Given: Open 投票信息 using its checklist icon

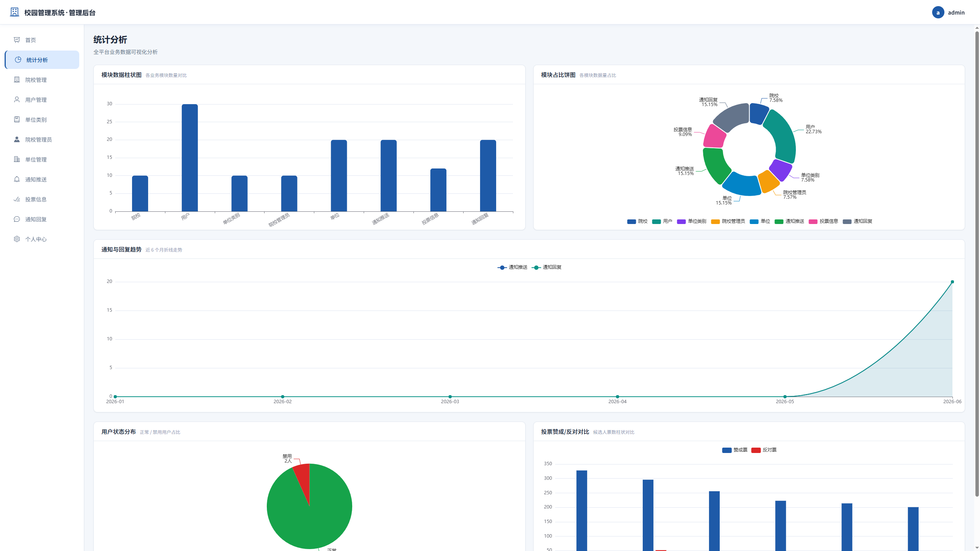Looking at the screenshot, I should [x=17, y=199].
